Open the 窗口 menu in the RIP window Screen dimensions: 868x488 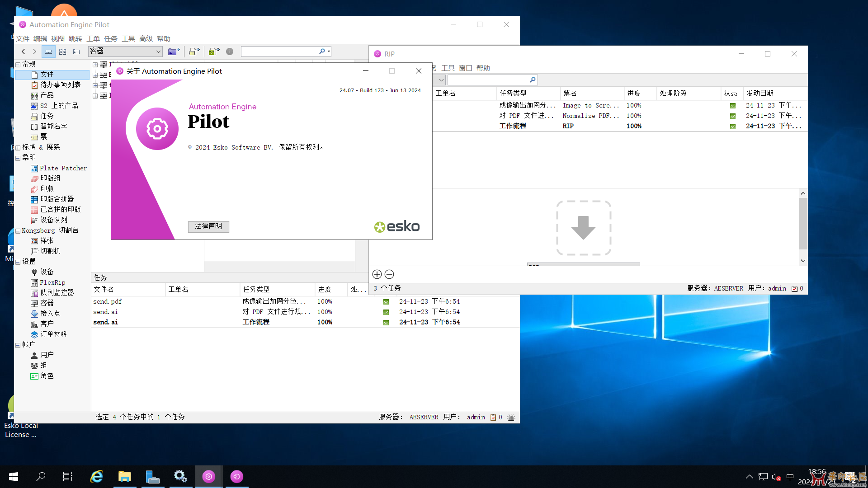466,68
